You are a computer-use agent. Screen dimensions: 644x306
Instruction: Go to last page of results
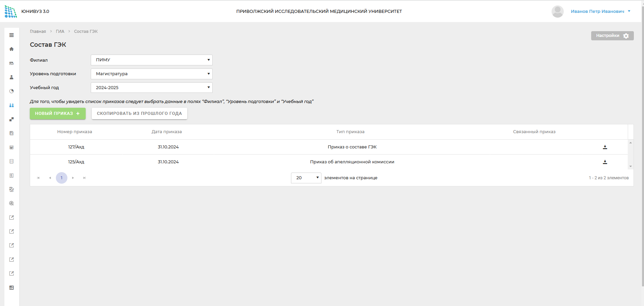pyautogui.click(x=84, y=178)
